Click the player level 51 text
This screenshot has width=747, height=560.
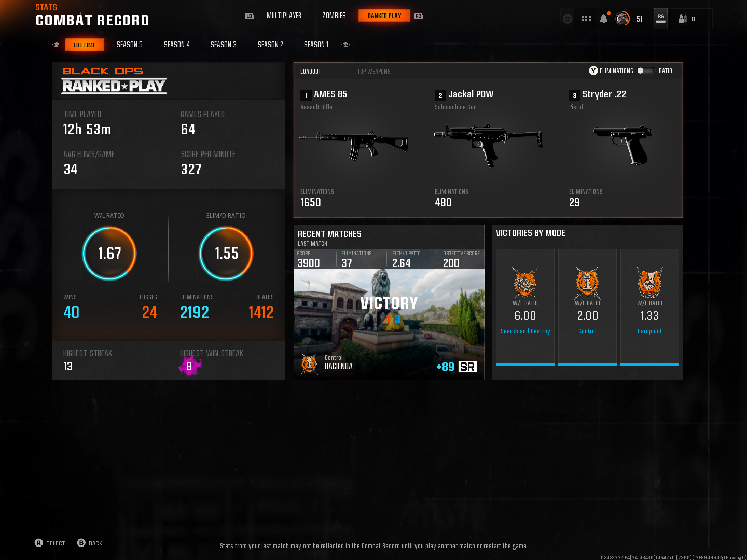pos(640,19)
